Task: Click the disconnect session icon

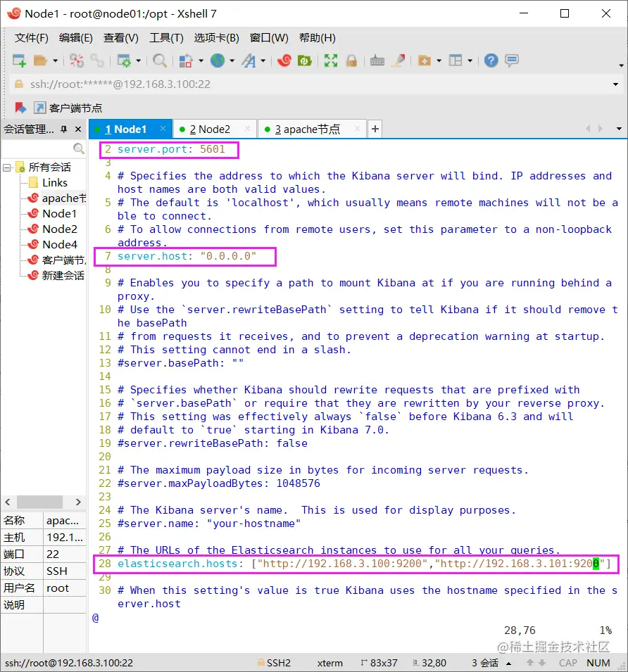Action: point(77,61)
